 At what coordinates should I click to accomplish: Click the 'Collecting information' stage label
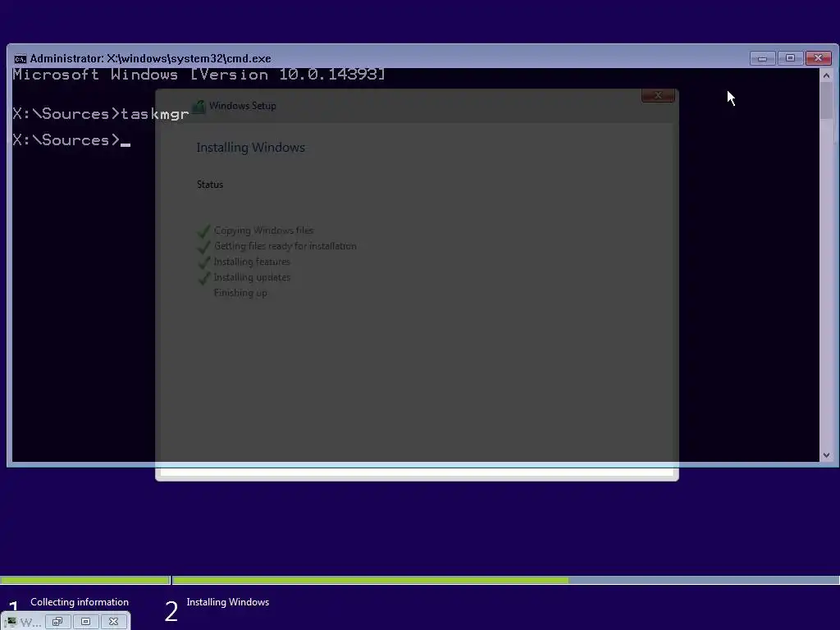coord(80,602)
